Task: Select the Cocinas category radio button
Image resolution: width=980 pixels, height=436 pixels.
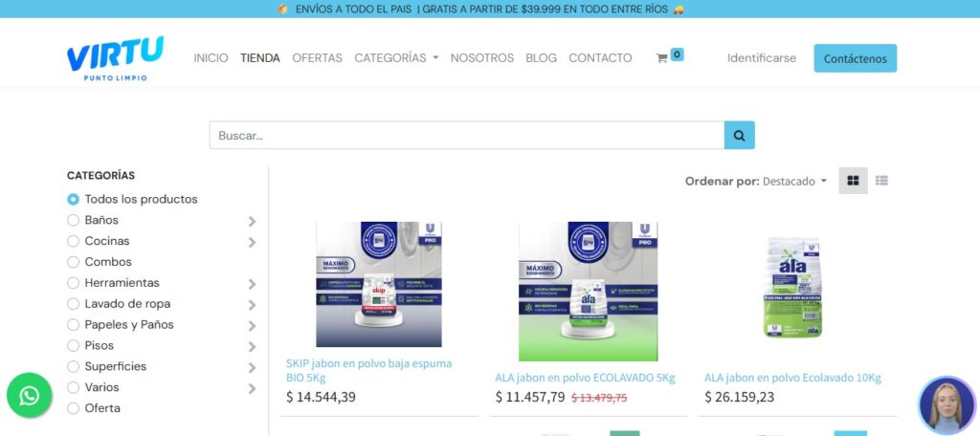Action: pos(74,241)
